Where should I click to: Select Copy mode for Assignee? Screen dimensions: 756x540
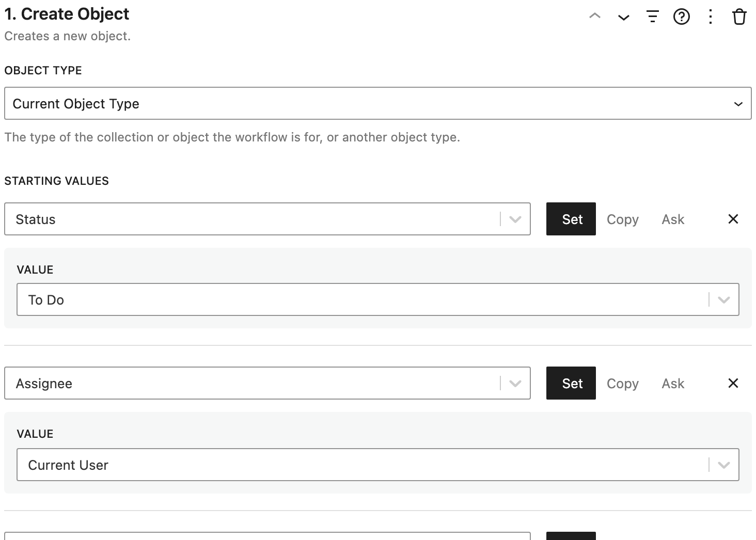(623, 384)
